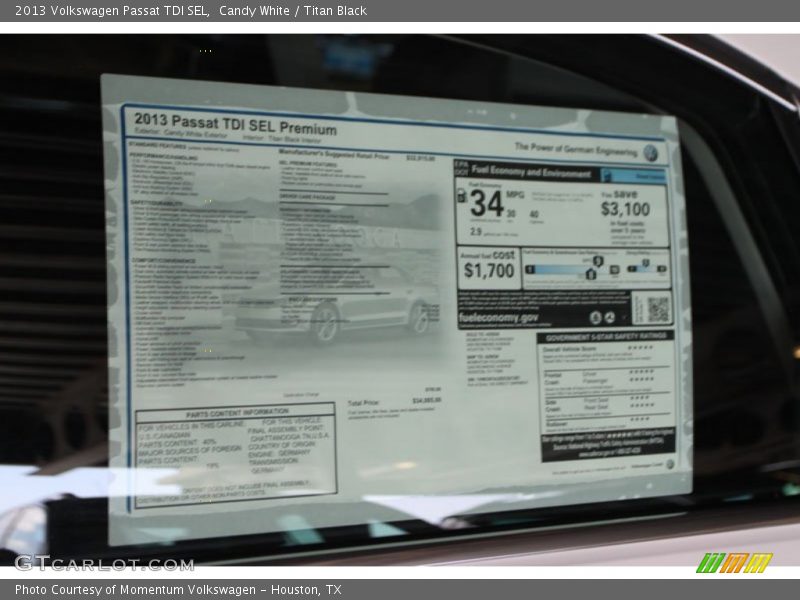Screen dimensions: 800x600
Task: Click "GOVERNMENT 5-STAR SAFETY RATINGS" header
Action: tap(606, 337)
